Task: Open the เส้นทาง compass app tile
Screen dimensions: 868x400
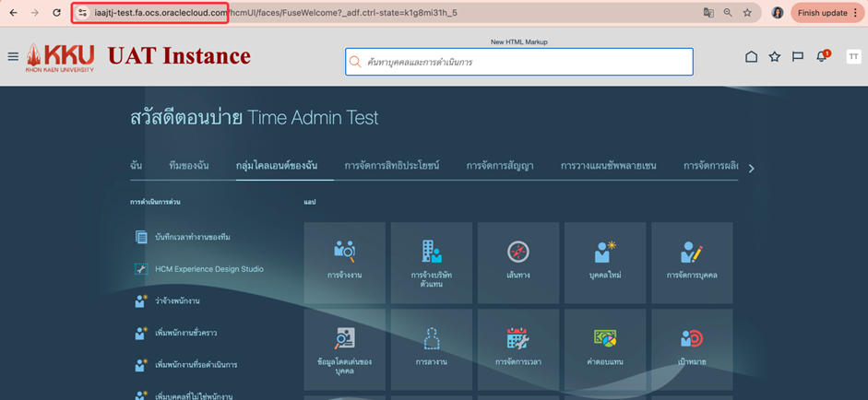Action: click(x=517, y=262)
